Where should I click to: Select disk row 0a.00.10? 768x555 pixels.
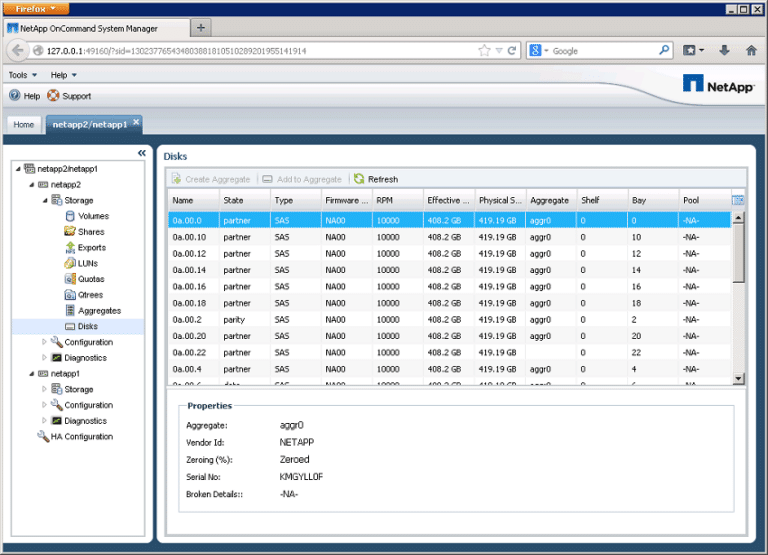click(450, 237)
